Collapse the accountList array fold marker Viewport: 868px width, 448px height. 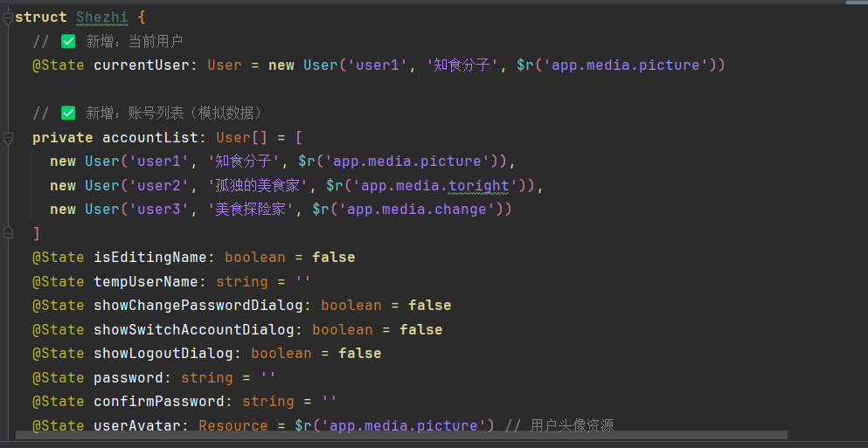coord(8,138)
